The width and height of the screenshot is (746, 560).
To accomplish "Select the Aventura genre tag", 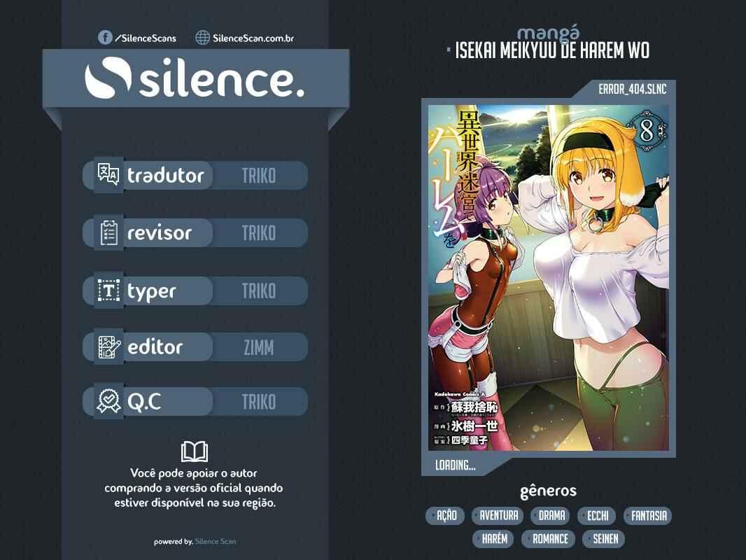I will click(498, 516).
